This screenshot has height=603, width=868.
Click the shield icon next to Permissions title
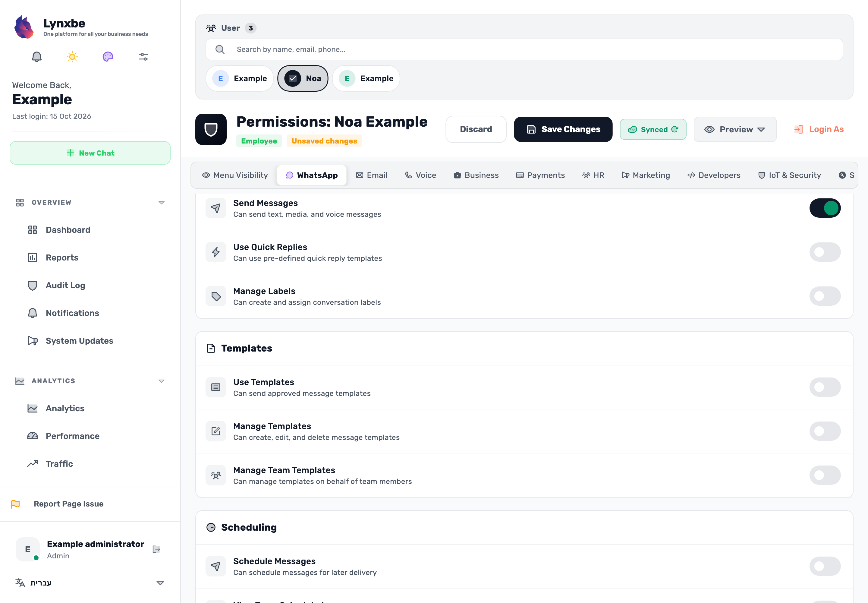point(211,129)
